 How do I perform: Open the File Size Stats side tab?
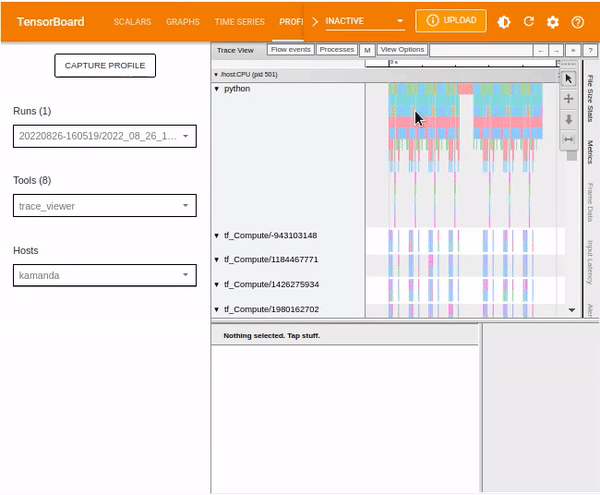pos(590,98)
